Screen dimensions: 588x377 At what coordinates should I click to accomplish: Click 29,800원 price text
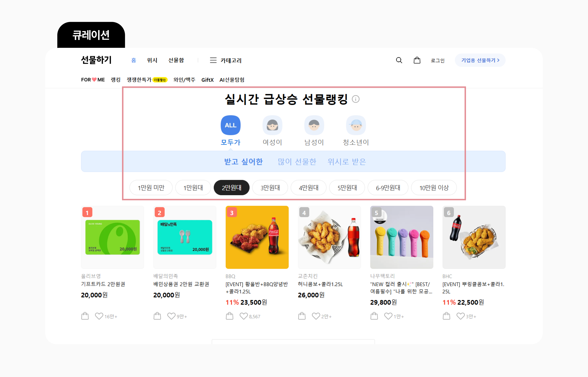pos(383,302)
